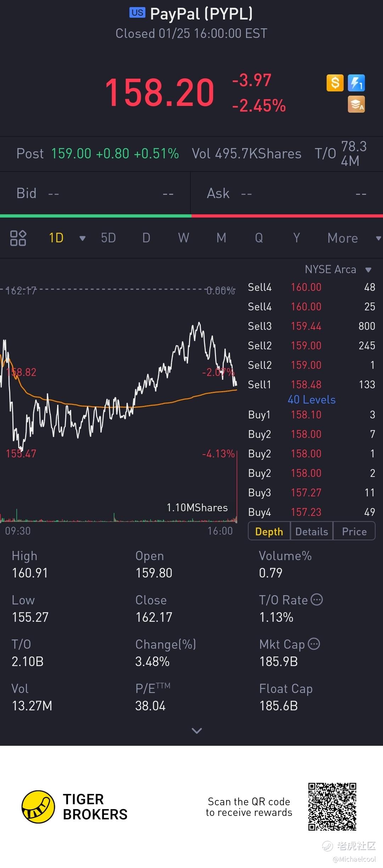Viewport: 383px width, 868px height.
Task: Select the Depth tab
Action: 269,531
